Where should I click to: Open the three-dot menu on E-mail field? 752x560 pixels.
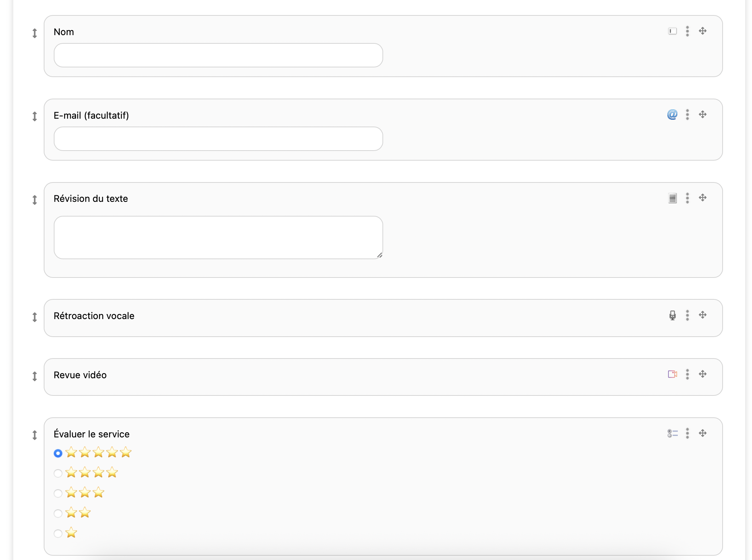(687, 115)
